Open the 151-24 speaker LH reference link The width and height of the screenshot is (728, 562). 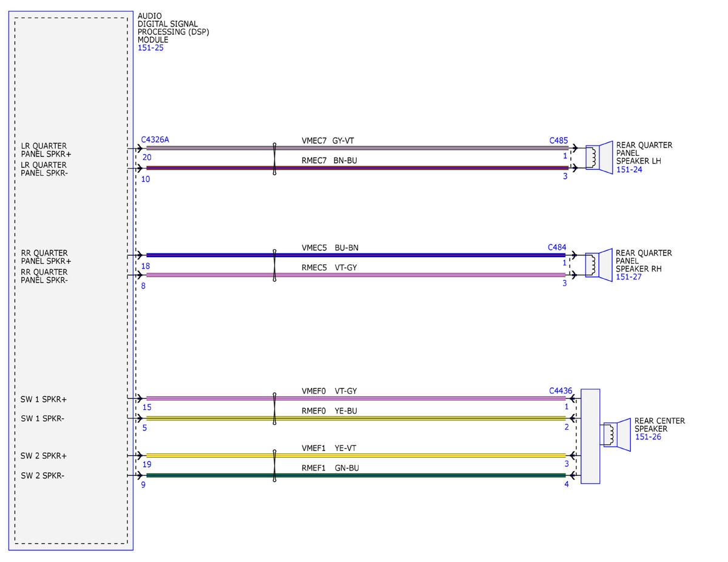click(x=629, y=170)
